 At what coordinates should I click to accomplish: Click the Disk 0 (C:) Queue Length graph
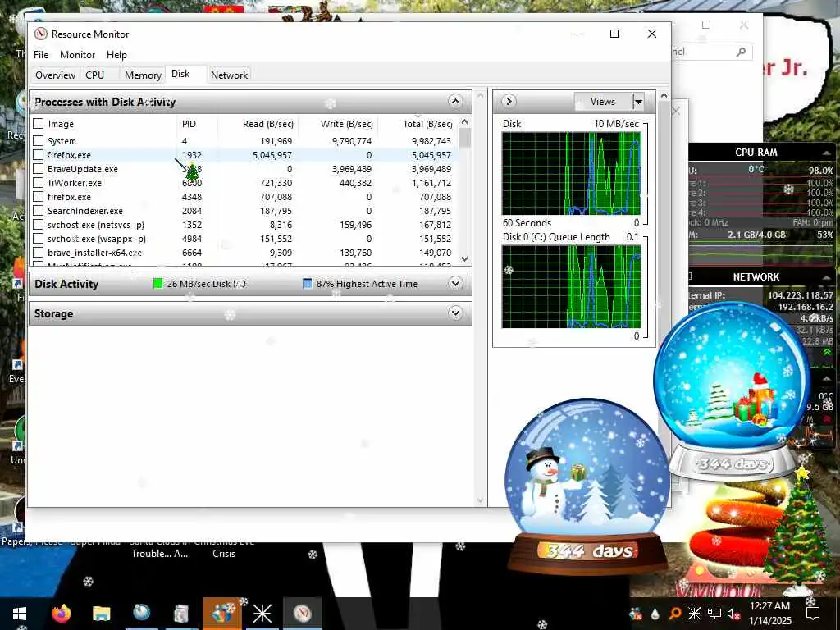[571, 286]
